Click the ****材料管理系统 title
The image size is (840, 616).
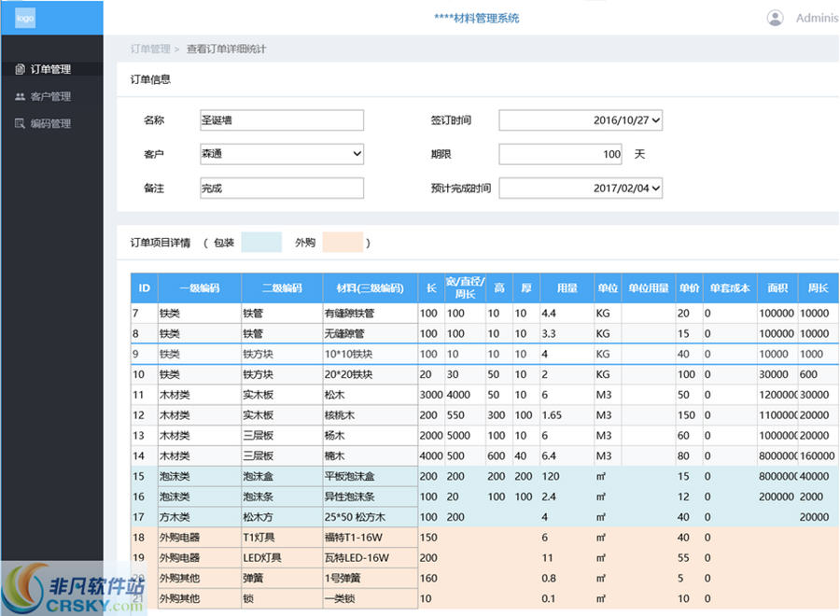476,19
